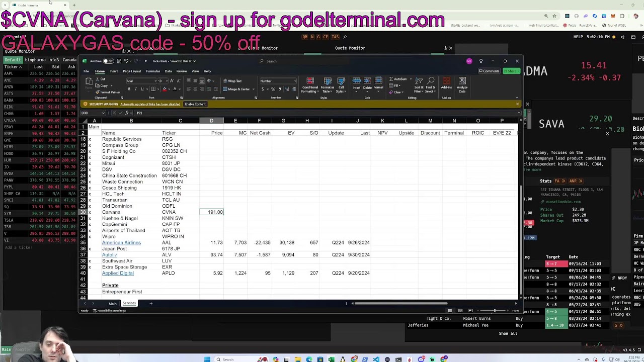The width and height of the screenshot is (644, 362).
Task: Select the Carvana price cell 191.00
Action: pyautogui.click(x=211, y=212)
